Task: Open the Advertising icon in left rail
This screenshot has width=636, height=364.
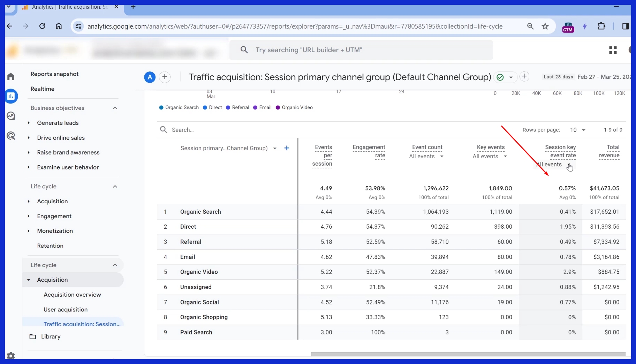Action: pyautogui.click(x=11, y=136)
